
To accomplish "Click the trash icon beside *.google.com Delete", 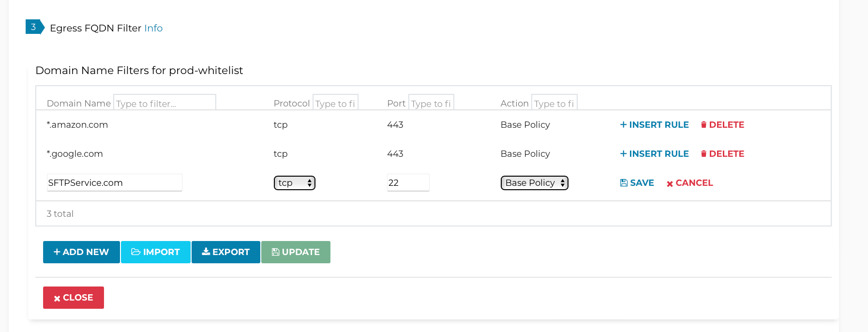I will tap(704, 153).
